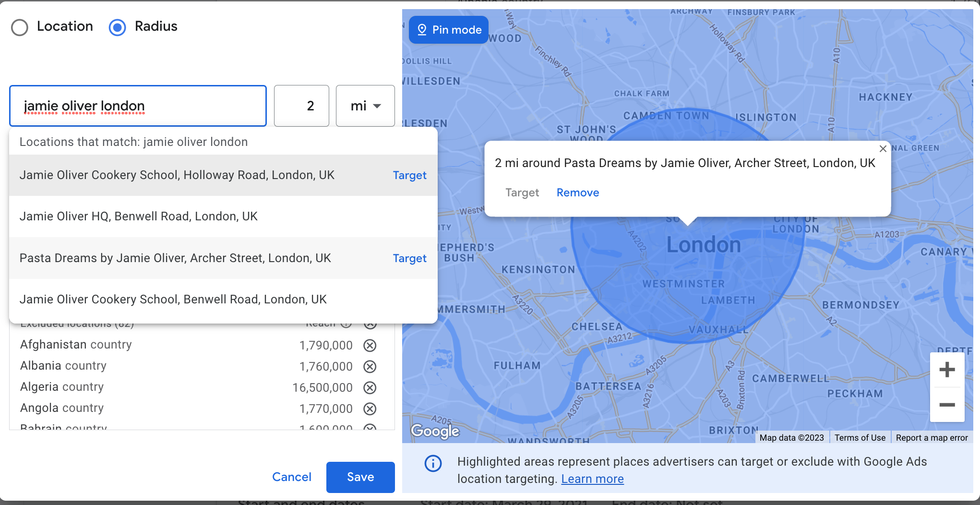980x505 pixels.
Task: Zoom in on the map
Action: (x=946, y=369)
